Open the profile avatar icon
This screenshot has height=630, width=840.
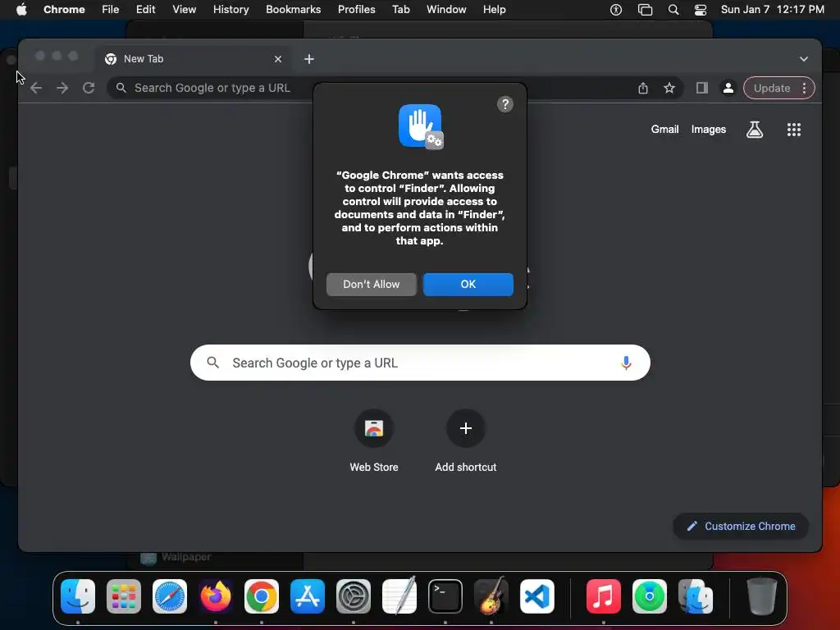[728, 88]
